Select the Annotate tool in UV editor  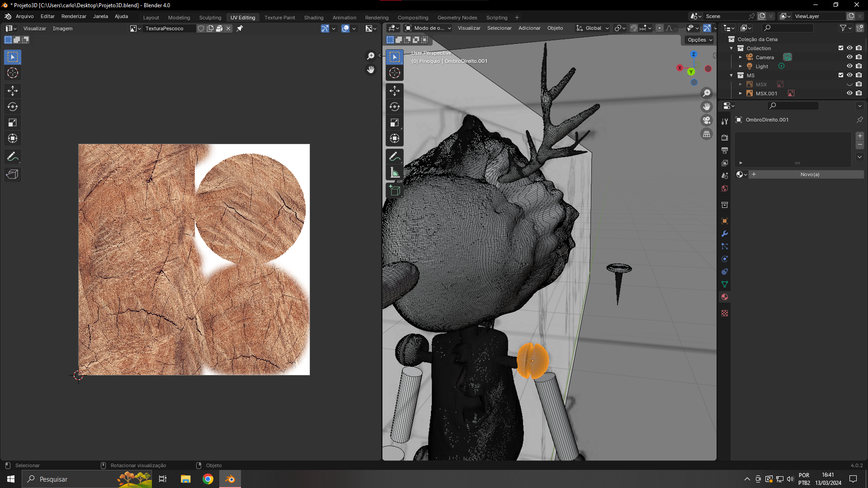12,157
